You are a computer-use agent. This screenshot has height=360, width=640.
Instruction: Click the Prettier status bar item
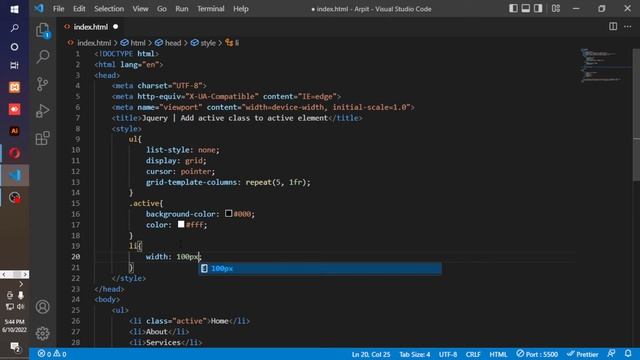pos(582,354)
